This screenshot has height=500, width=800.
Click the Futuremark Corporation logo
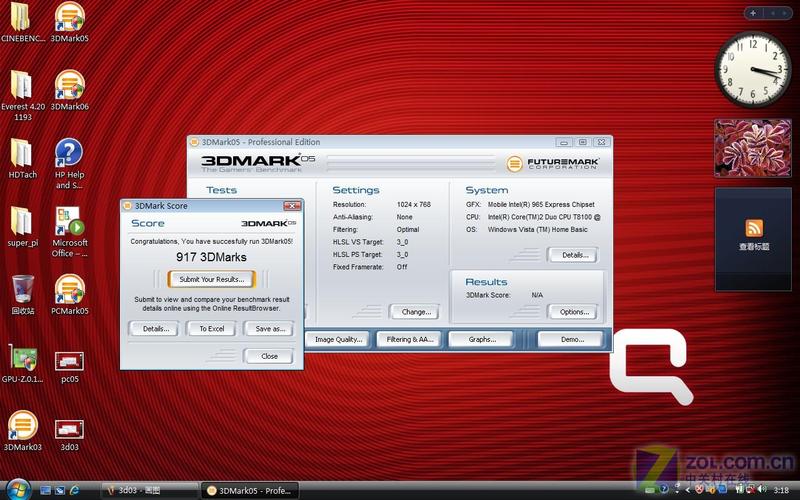(553, 164)
